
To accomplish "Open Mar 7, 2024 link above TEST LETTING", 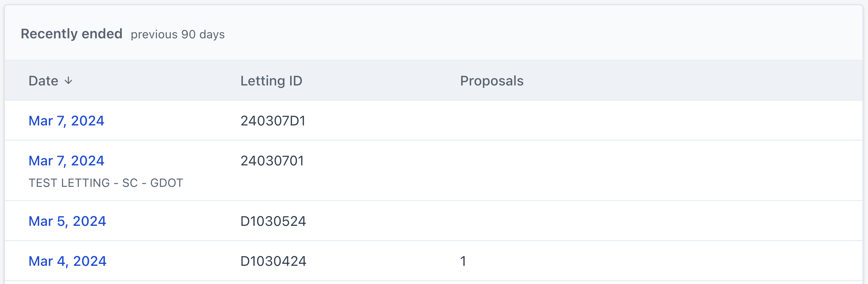I will [x=66, y=161].
